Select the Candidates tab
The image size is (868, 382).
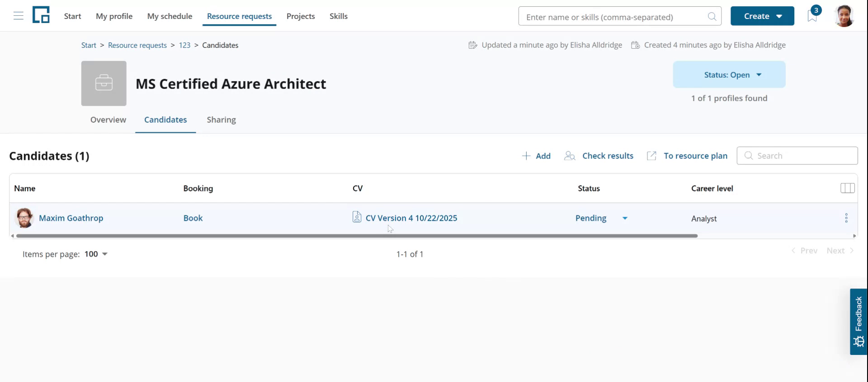[165, 120]
